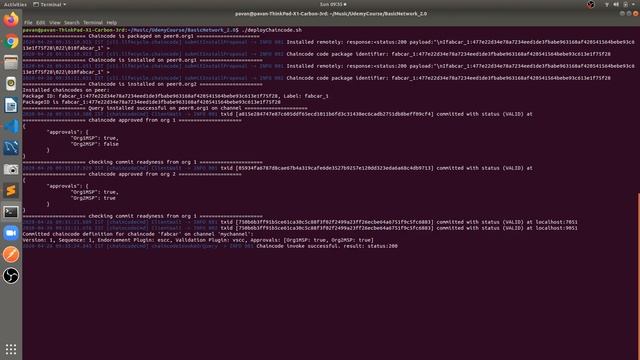Click the '"Org2MSP": false' value

(x=95, y=144)
